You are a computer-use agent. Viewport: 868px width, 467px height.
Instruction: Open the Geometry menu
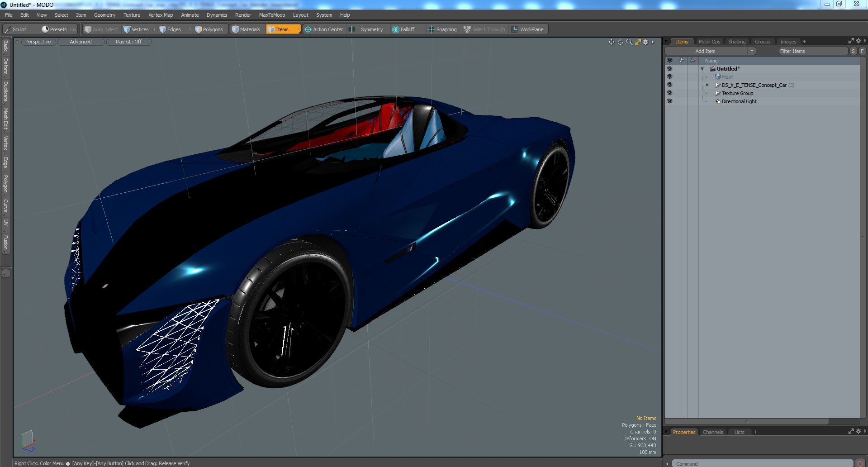(x=104, y=15)
